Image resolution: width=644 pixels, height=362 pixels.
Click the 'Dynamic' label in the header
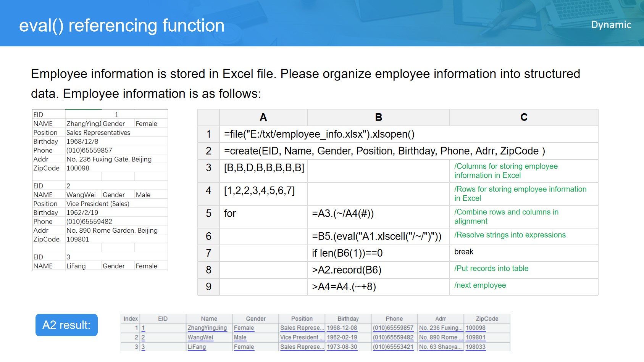coord(611,25)
